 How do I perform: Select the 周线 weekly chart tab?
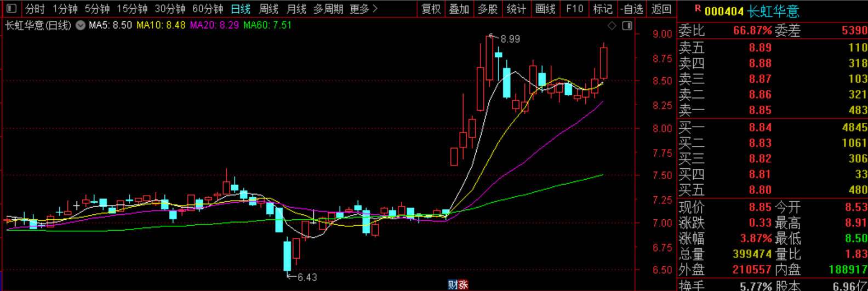(269, 9)
